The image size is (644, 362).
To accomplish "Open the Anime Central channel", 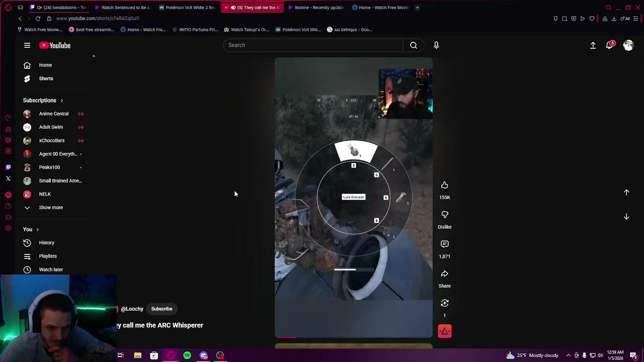I will (54, 114).
